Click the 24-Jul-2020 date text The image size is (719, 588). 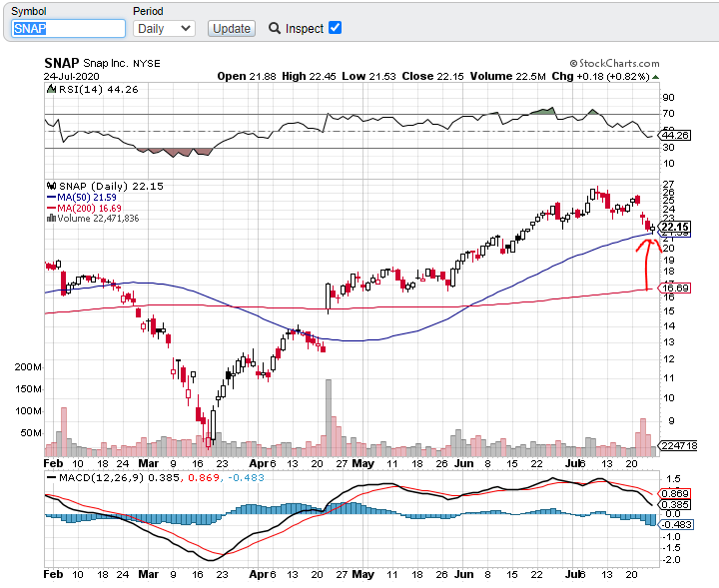(x=72, y=76)
